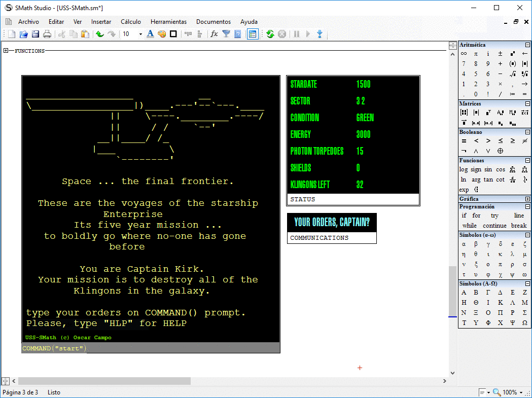Insert a matrix from the Matrices panel
Screen dimensions: 532x398
pyautogui.click(x=464, y=112)
